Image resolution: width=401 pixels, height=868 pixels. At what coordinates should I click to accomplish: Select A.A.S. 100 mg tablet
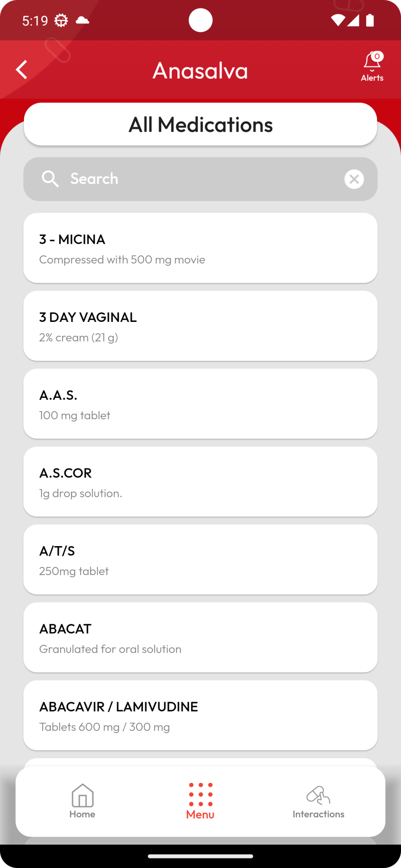pyautogui.click(x=200, y=404)
